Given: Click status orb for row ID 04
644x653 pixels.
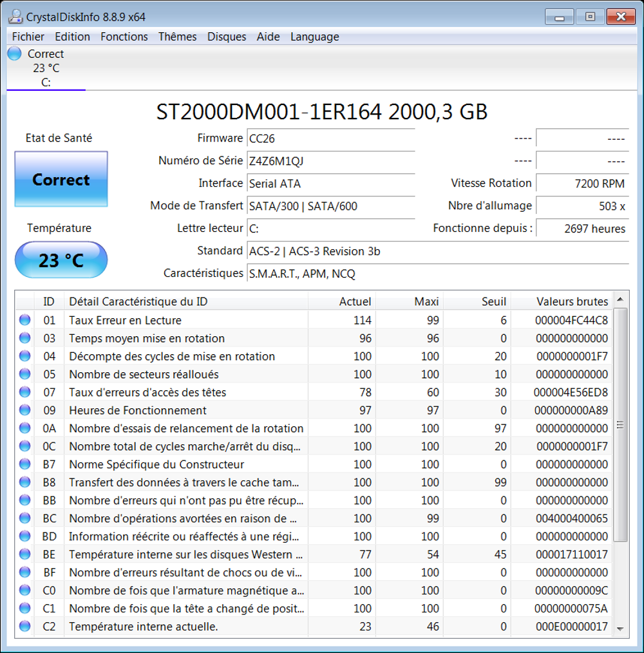Looking at the screenshot, I should click(x=25, y=356).
